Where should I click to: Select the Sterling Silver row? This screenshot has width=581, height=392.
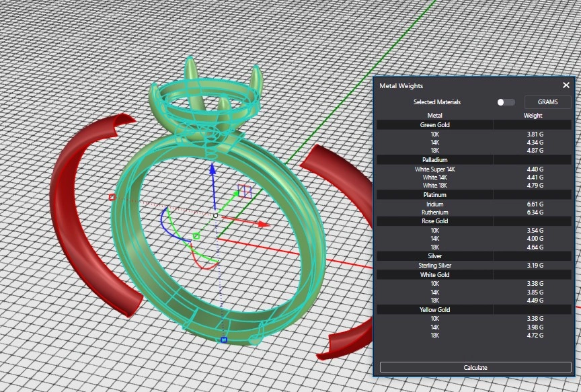[434, 266]
